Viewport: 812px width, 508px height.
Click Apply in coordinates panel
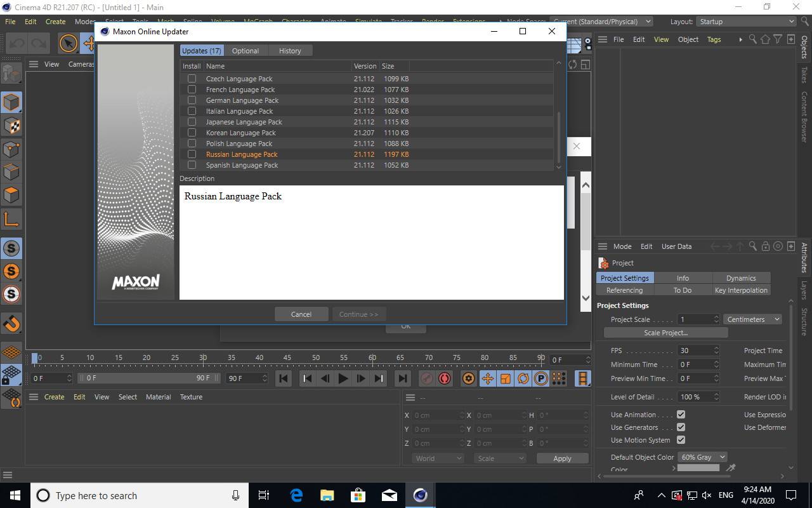tap(562, 458)
